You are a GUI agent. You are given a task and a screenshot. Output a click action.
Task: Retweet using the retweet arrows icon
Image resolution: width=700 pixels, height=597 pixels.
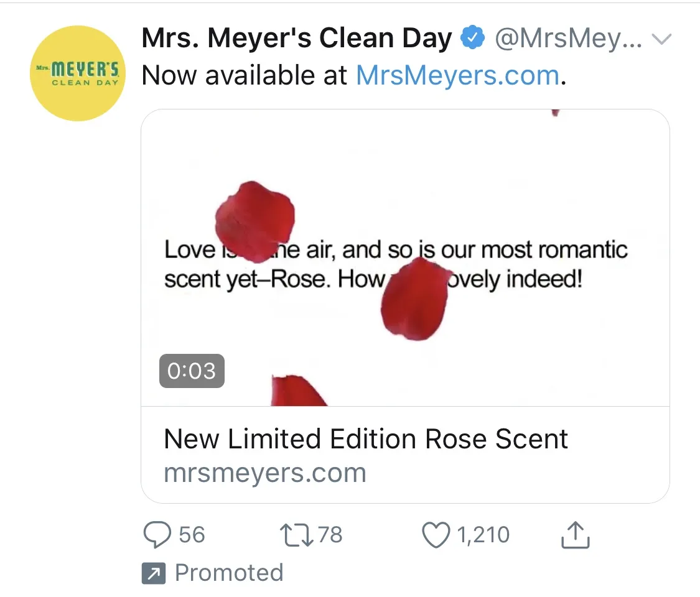(x=297, y=535)
